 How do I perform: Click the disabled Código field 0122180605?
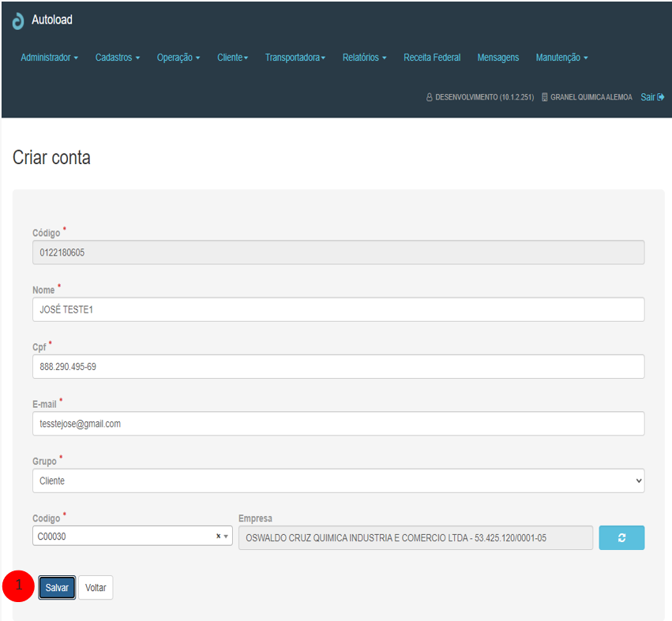[x=339, y=253]
